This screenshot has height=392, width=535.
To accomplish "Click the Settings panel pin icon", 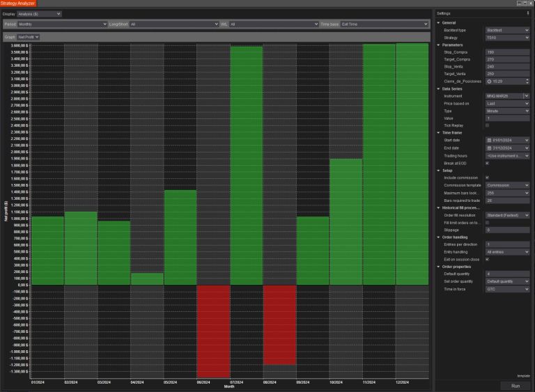I will click(527, 13).
